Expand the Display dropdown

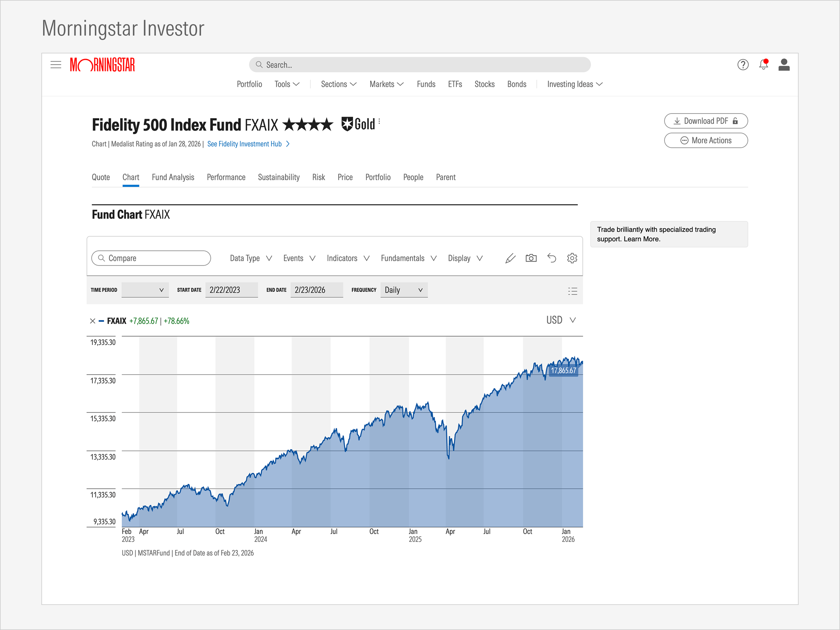[465, 258]
